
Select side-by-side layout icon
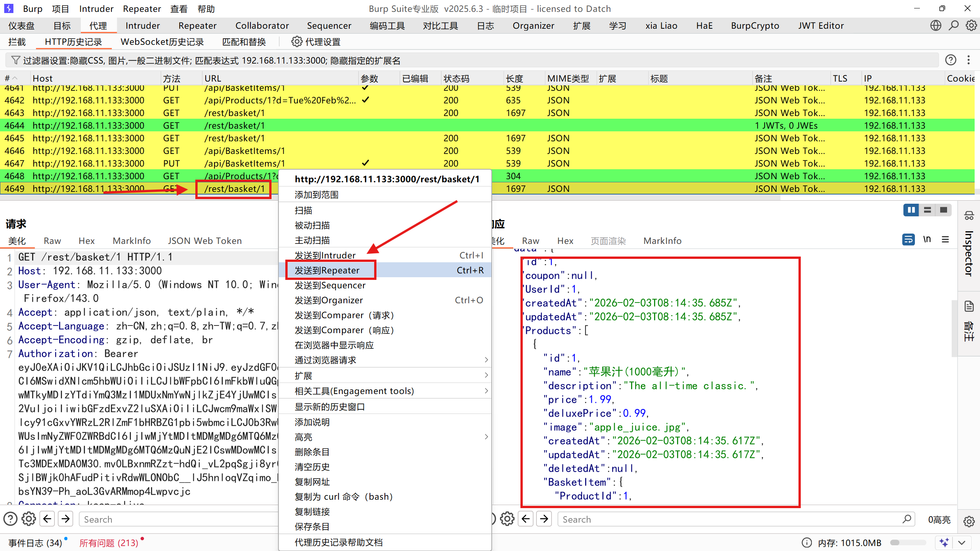coord(911,210)
